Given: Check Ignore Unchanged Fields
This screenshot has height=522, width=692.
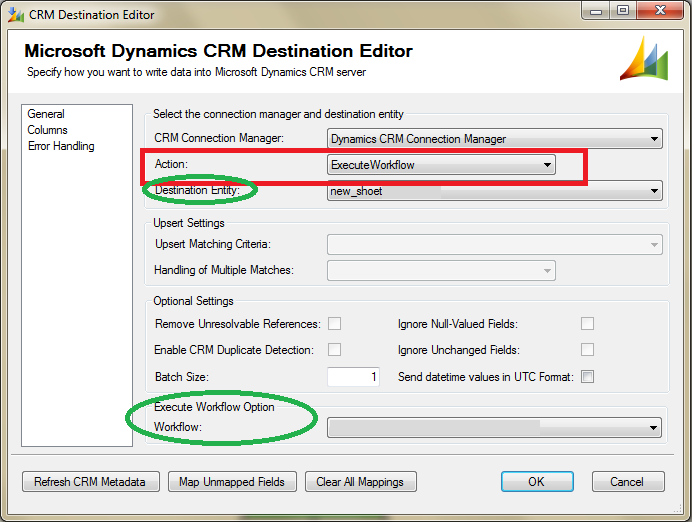Looking at the screenshot, I should pos(587,349).
